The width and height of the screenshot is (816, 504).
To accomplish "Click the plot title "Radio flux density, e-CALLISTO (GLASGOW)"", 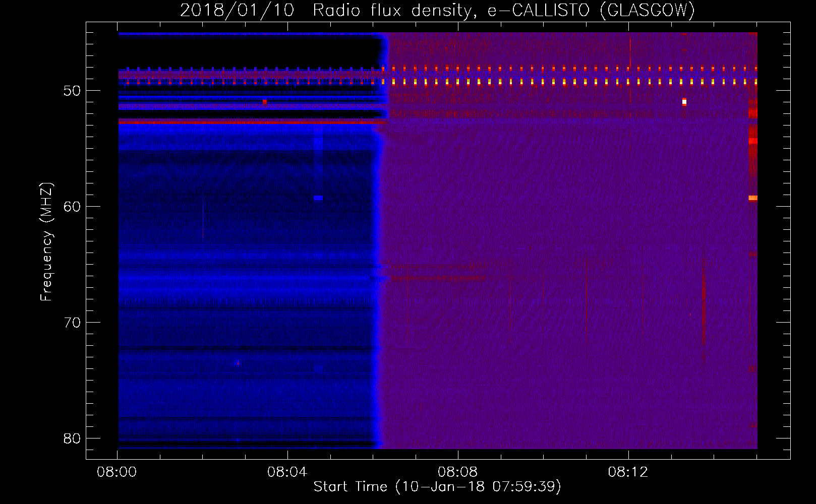I will coord(504,11).
